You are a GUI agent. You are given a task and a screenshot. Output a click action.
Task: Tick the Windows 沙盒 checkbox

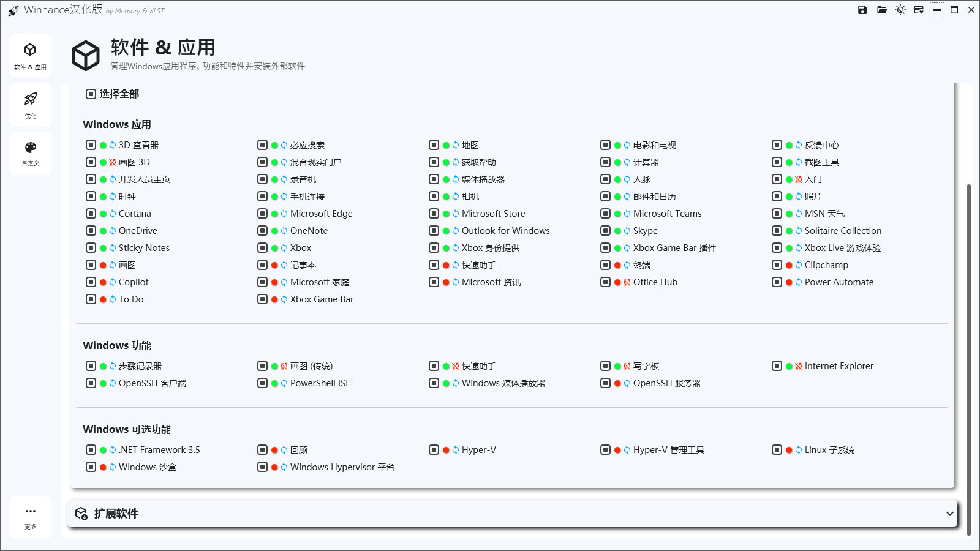click(x=91, y=467)
